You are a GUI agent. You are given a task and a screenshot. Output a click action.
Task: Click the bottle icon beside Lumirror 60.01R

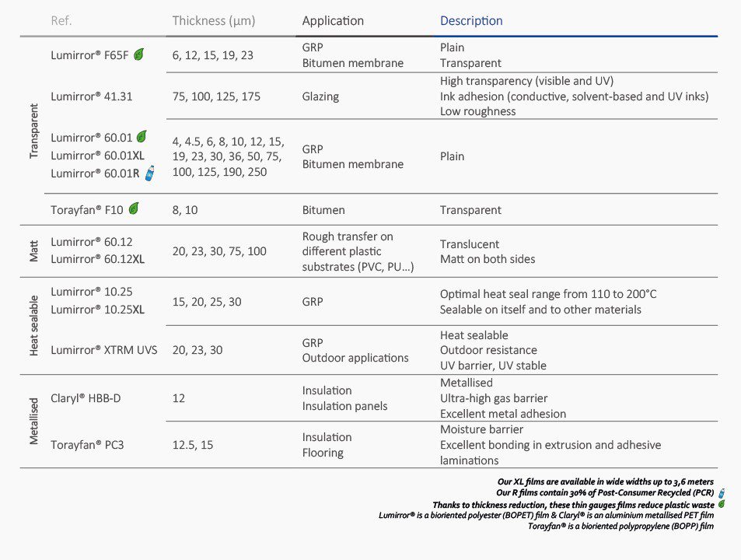point(149,173)
